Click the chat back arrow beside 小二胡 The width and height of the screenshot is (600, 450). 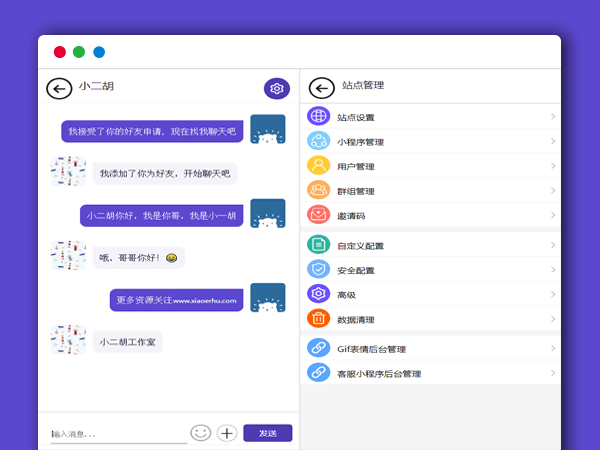(x=59, y=88)
